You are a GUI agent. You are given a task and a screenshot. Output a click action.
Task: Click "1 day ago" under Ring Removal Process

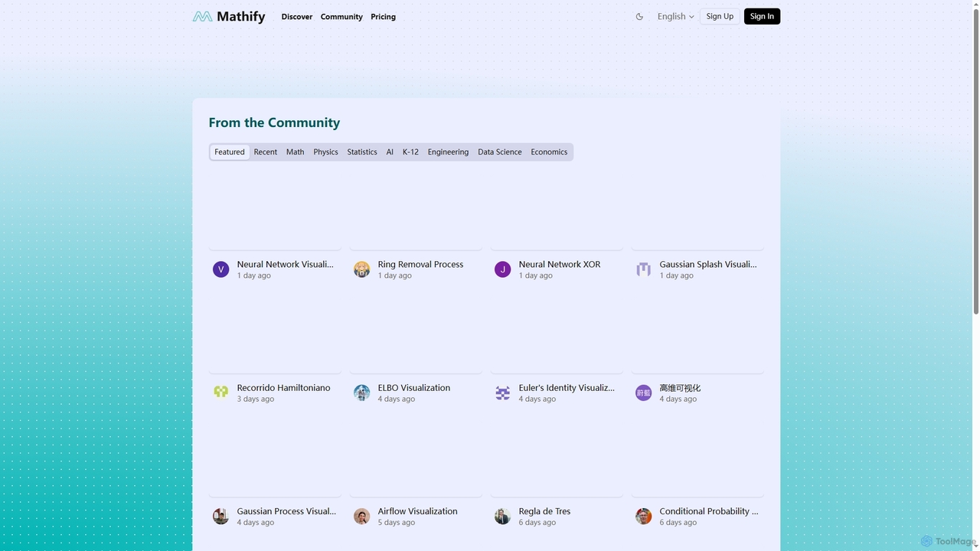[x=395, y=275]
